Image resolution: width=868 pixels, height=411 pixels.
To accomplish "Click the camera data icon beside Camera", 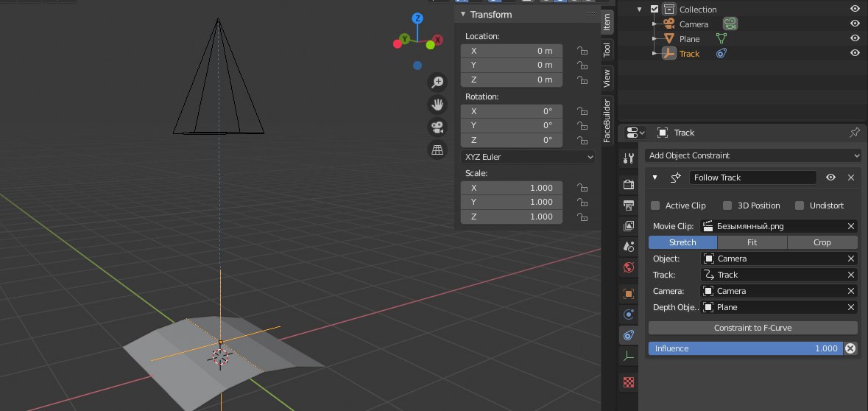I will (x=730, y=24).
